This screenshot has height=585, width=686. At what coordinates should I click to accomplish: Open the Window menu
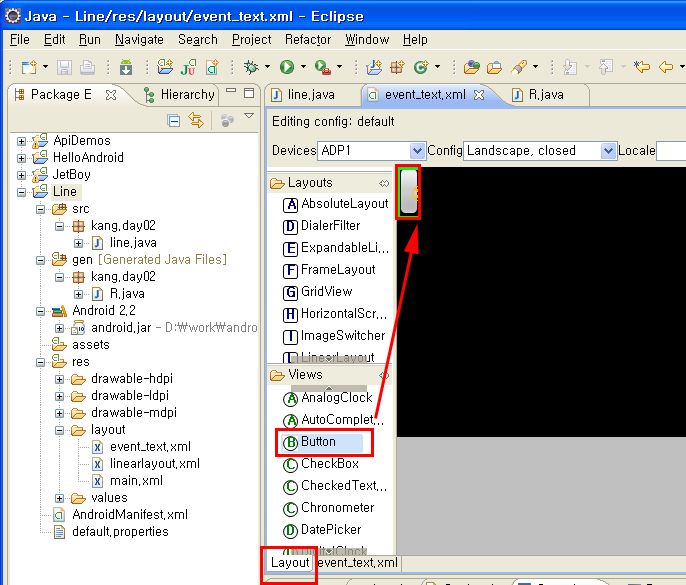pyautogui.click(x=367, y=40)
